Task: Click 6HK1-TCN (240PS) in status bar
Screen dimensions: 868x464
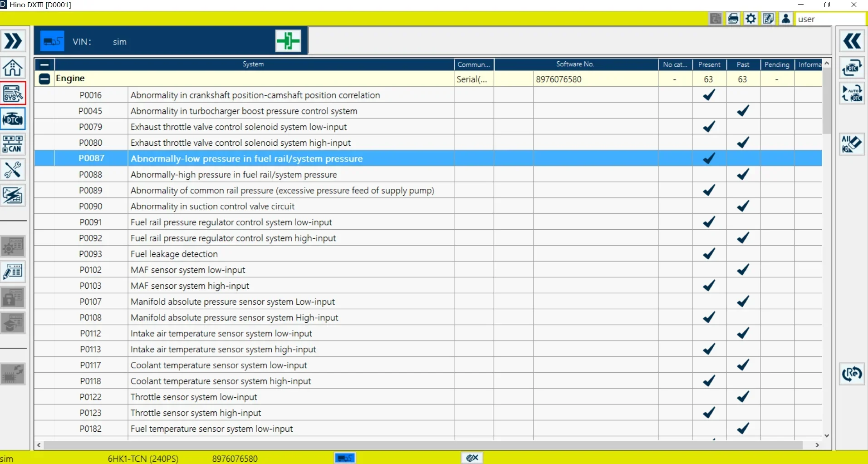Action: [x=143, y=459]
